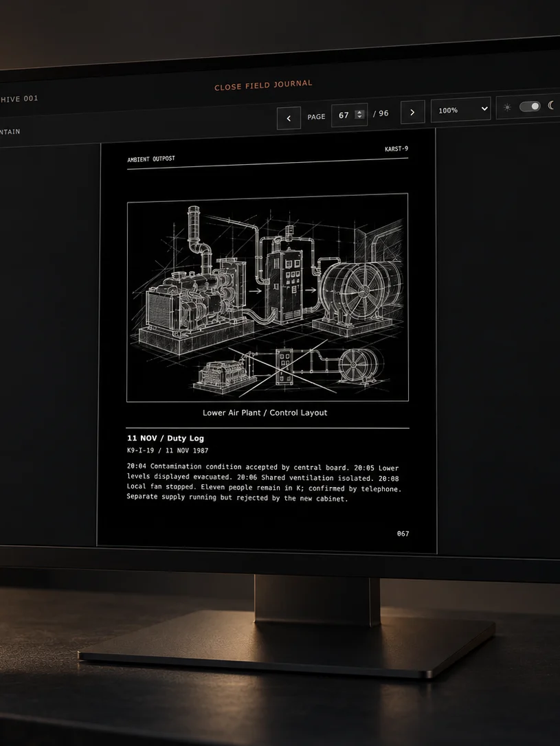Go to the previous page with left chevron
Viewport: 560px width, 746px height.
point(289,118)
